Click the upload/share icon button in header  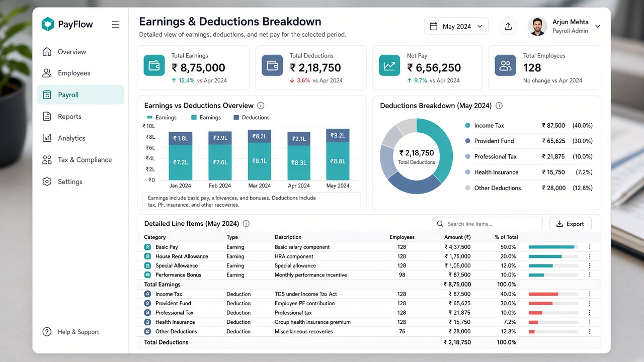[508, 26]
